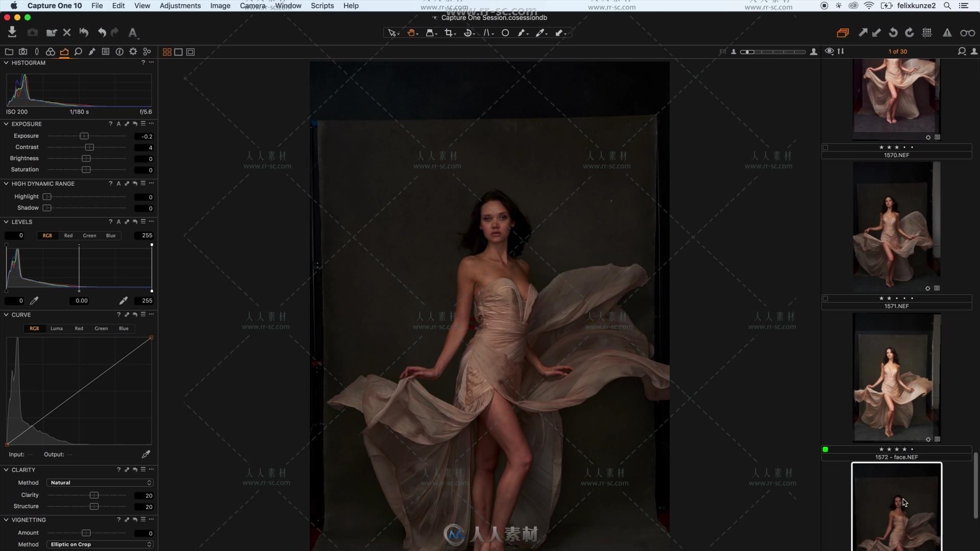The width and height of the screenshot is (980, 551).
Task: Click the exposure warning triangle icon
Action: coord(947,33)
